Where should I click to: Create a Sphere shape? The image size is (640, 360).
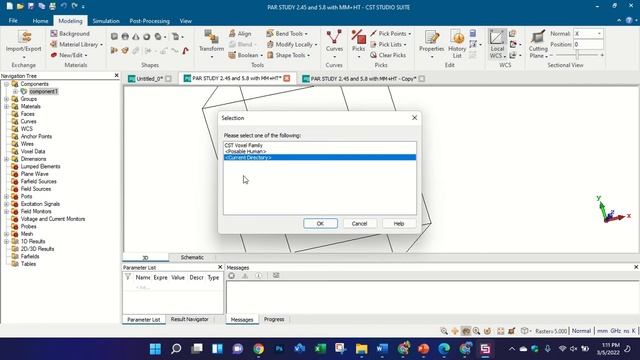125,37
